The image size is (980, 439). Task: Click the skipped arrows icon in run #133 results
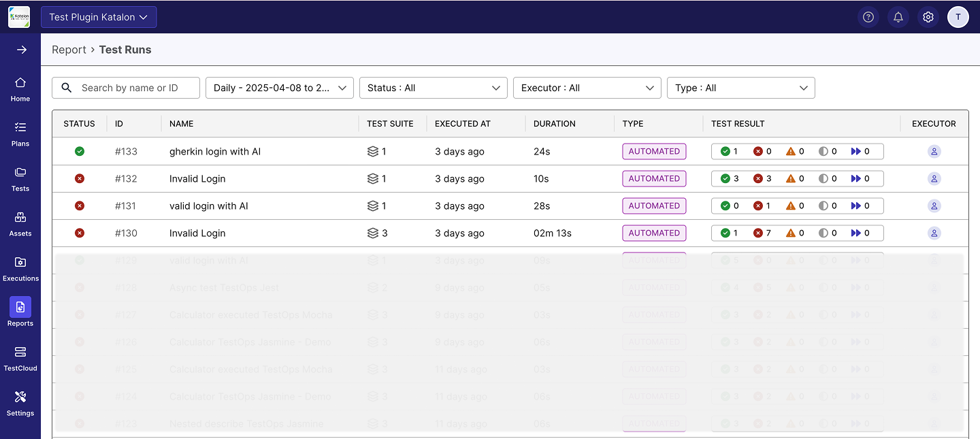click(x=856, y=151)
